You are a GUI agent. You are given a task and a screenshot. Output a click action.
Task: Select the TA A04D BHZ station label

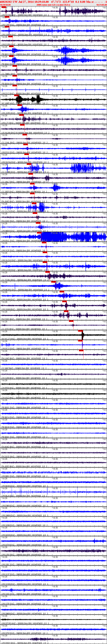[x=25, y=446]
